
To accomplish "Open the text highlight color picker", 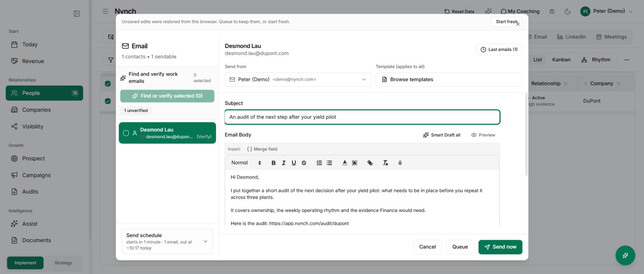I will (x=355, y=163).
